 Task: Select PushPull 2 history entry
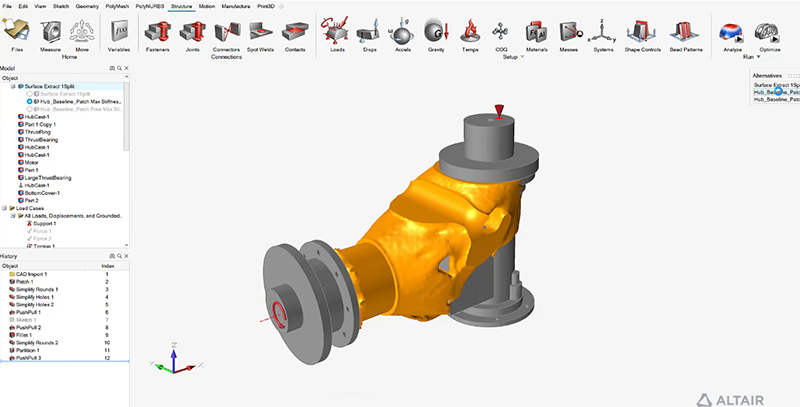(x=29, y=327)
